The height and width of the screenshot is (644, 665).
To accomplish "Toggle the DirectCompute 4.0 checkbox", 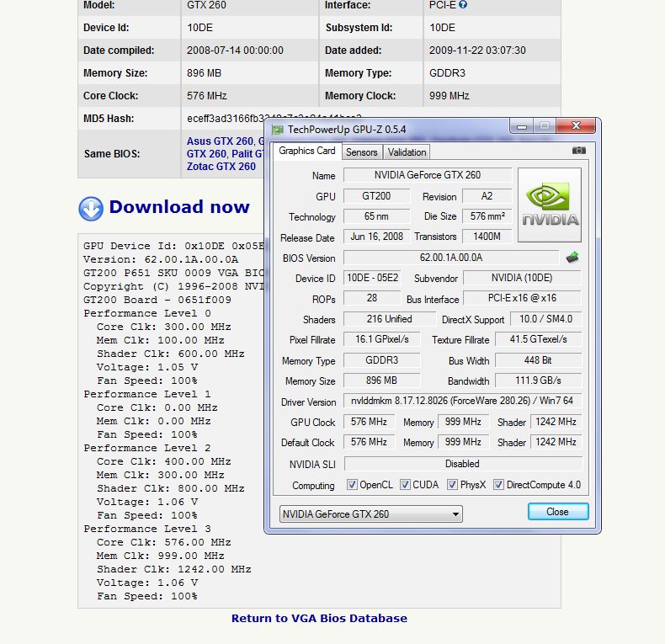I will click(x=498, y=485).
